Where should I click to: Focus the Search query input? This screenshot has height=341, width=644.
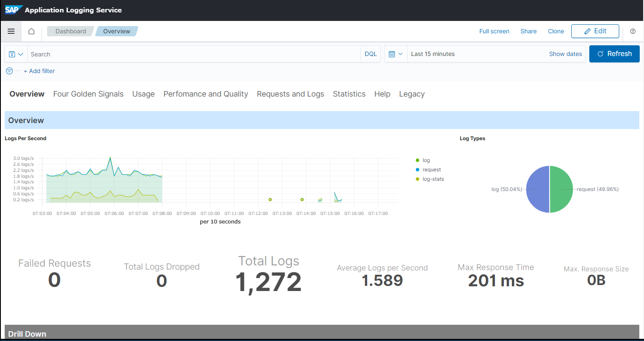pyautogui.click(x=194, y=54)
